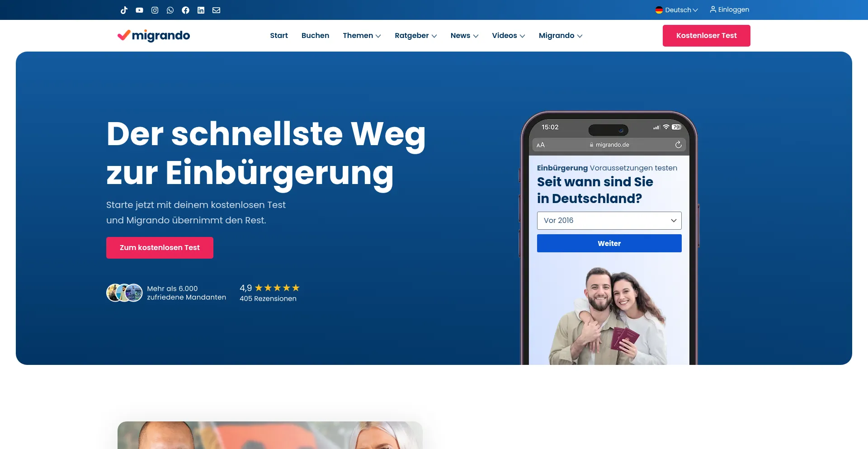Open the YouTube social icon
The height and width of the screenshot is (449, 868).
[139, 10]
